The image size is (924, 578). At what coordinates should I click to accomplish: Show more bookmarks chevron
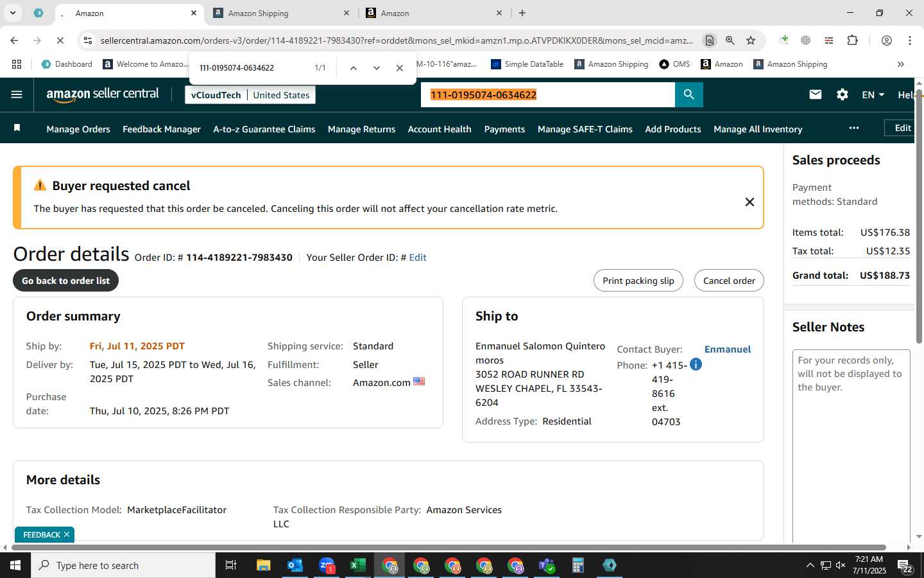coord(900,64)
